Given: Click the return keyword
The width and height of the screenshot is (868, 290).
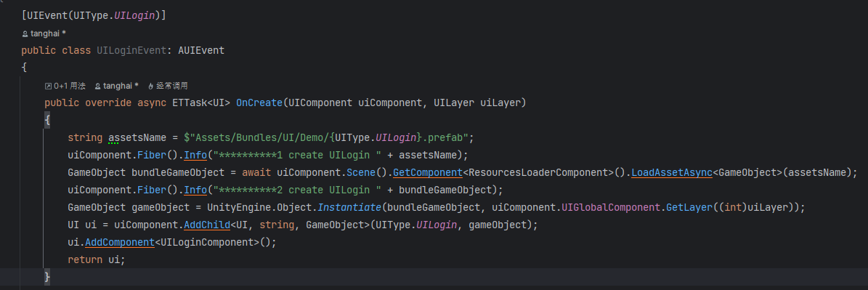Looking at the screenshot, I should click(85, 259).
